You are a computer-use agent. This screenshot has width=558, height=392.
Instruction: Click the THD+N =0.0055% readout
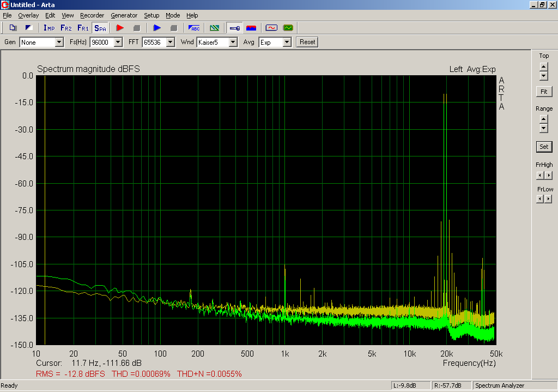(209, 374)
